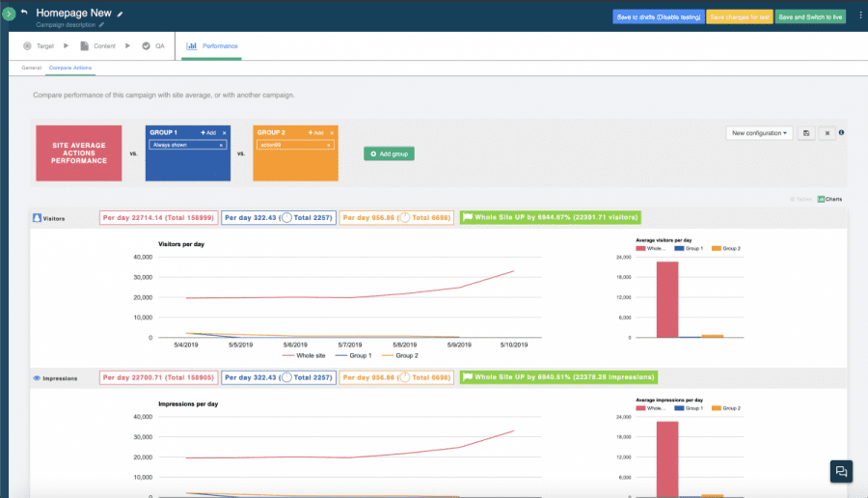Image resolution: width=868 pixels, height=498 pixels.
Task: Open the Target step
Action: 39,45
